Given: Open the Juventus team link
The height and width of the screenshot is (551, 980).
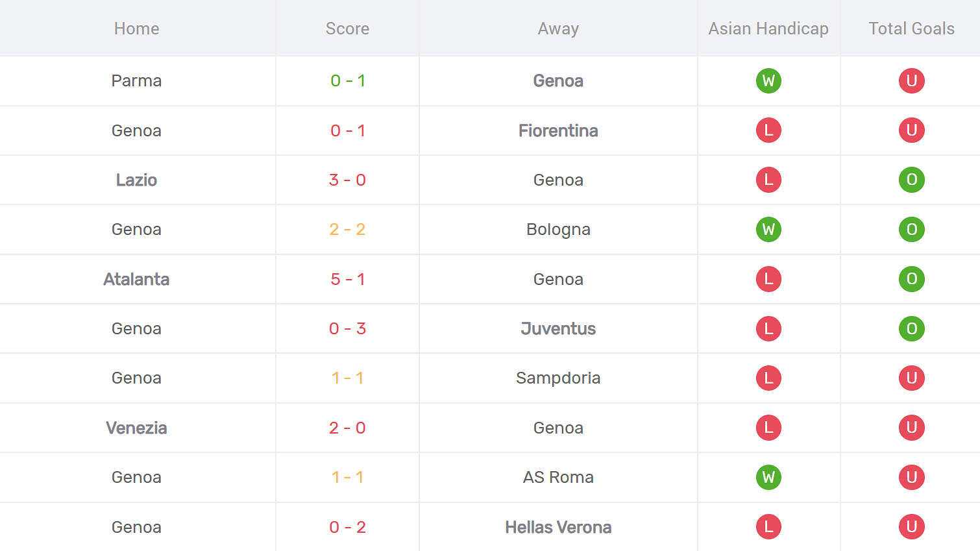Looking at the screenshot, I should point(558,328).
